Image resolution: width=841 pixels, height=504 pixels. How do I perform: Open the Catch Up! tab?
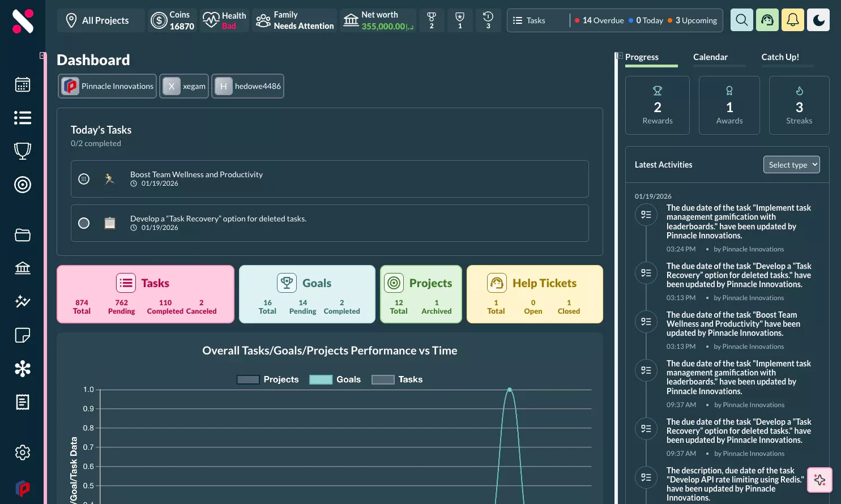[780, 57]
